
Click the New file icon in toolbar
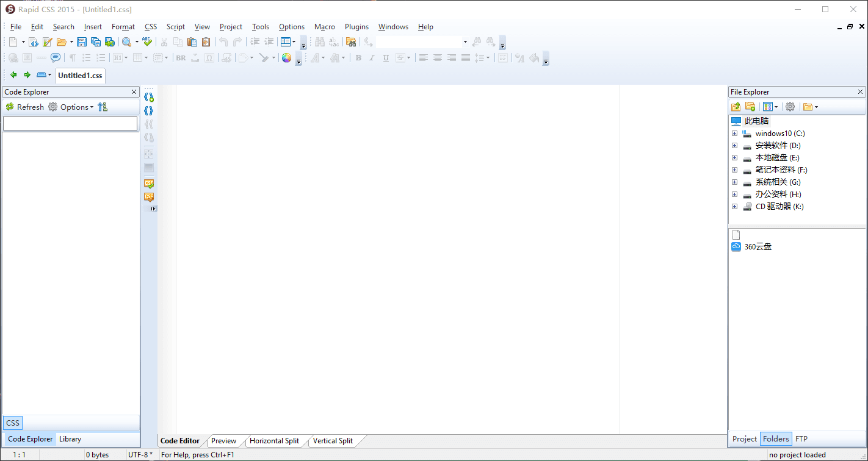coord(13,42)
